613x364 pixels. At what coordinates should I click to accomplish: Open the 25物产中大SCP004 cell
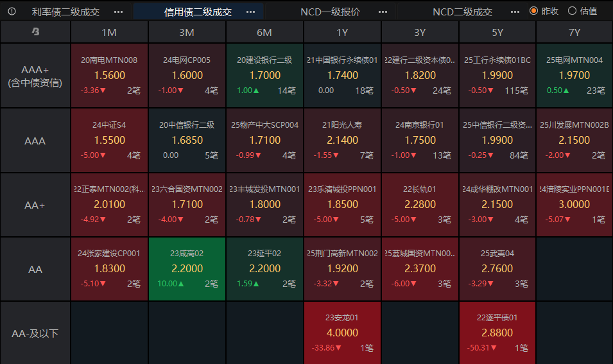tap(264, 141)
